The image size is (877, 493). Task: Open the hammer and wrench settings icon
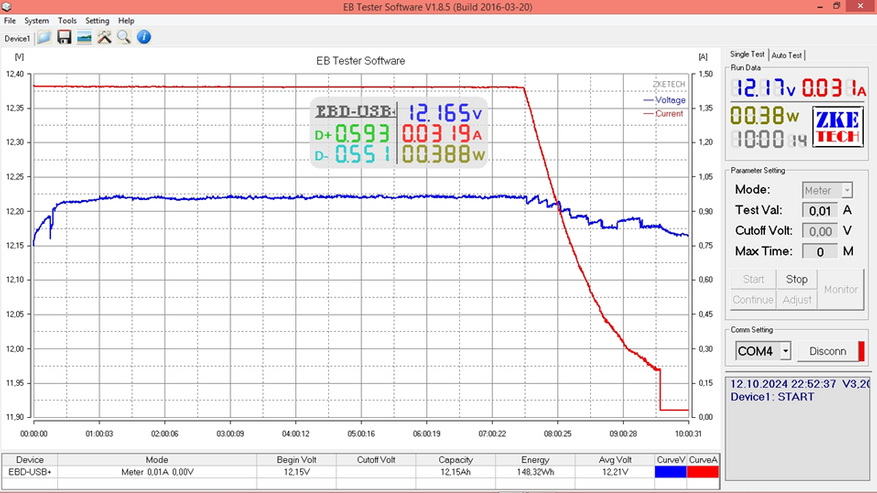(x=104, y=37)
